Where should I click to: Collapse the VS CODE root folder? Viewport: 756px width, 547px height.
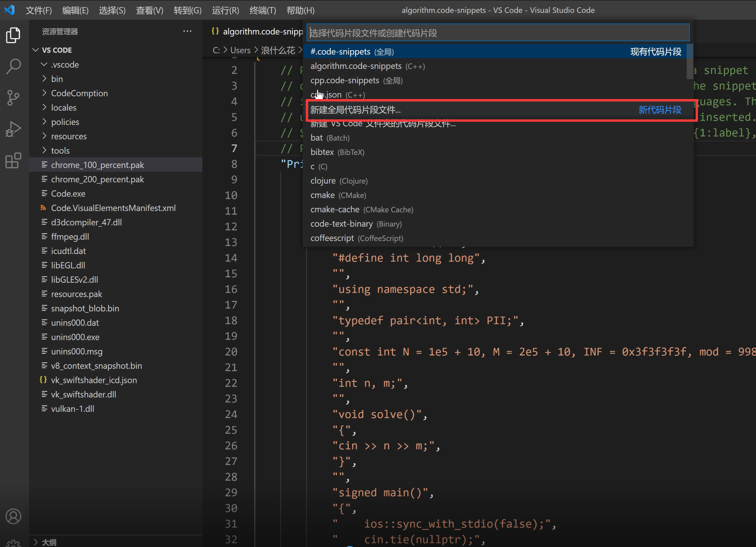[x=116, y=50]
